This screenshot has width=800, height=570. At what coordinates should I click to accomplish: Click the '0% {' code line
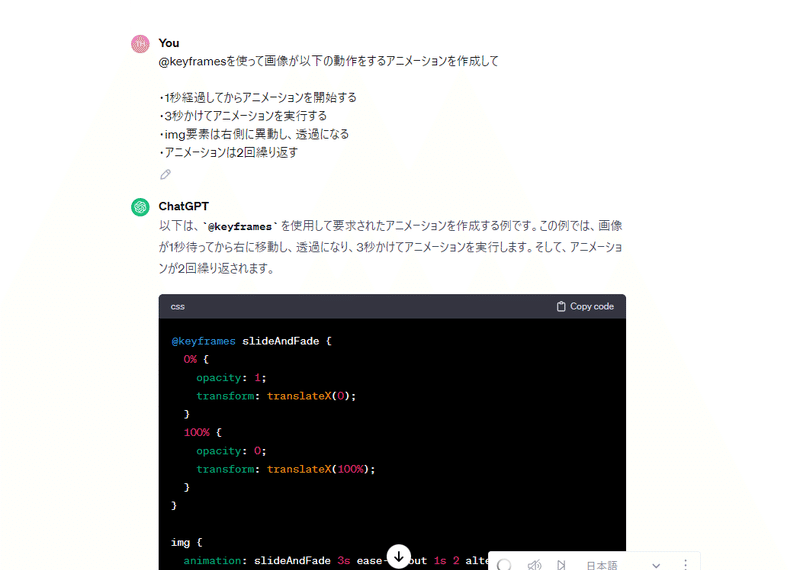[x=196, y=359]
